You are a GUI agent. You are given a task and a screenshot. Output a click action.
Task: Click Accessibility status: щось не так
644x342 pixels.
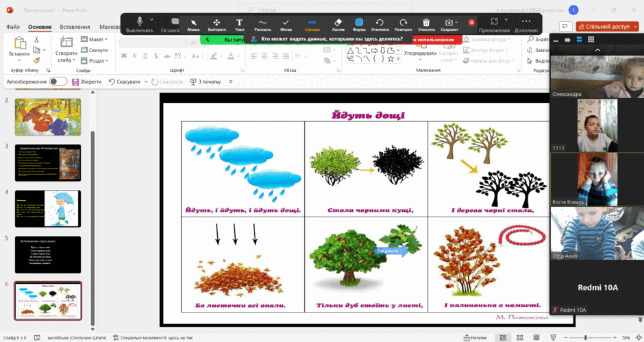[x=152, y=337]
